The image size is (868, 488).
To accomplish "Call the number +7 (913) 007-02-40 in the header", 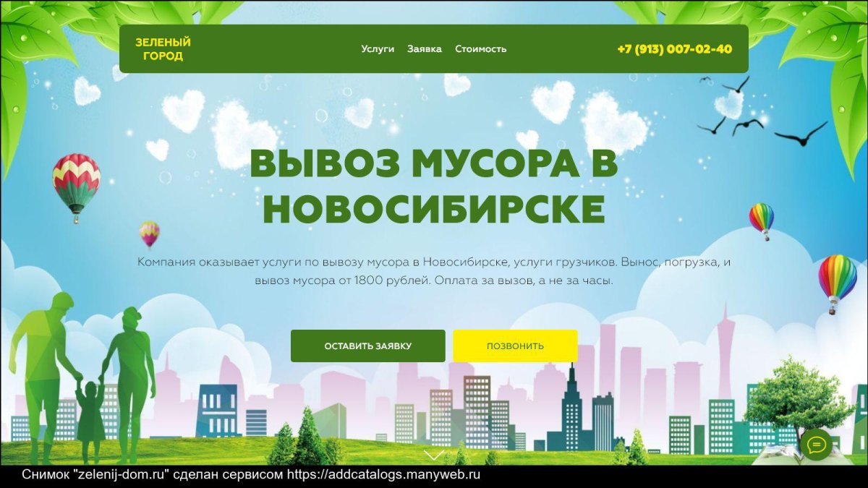I will tap(673, 49).
